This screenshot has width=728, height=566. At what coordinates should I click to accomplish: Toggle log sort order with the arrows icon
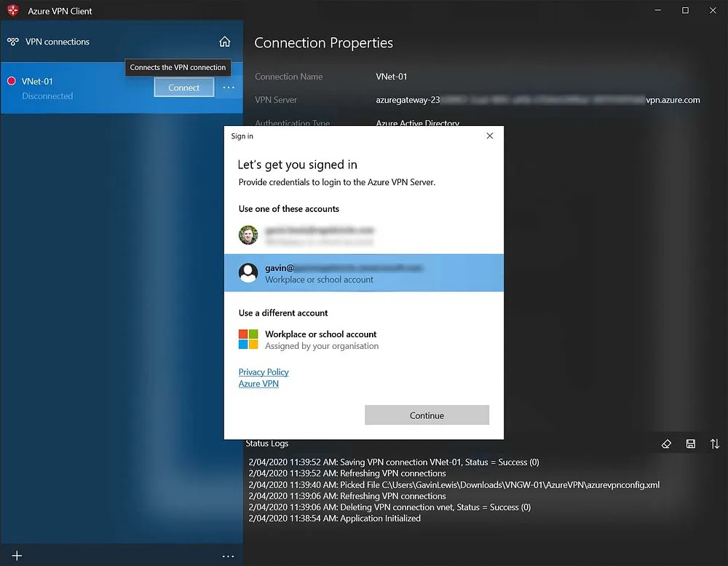point(715,444)
